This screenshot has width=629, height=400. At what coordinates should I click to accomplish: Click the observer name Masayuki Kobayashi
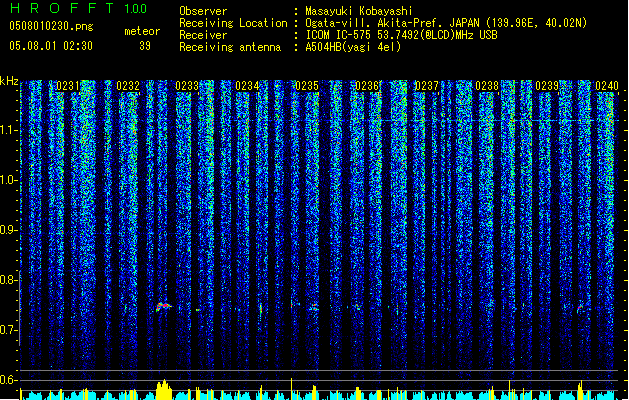[x=359, y=11]
